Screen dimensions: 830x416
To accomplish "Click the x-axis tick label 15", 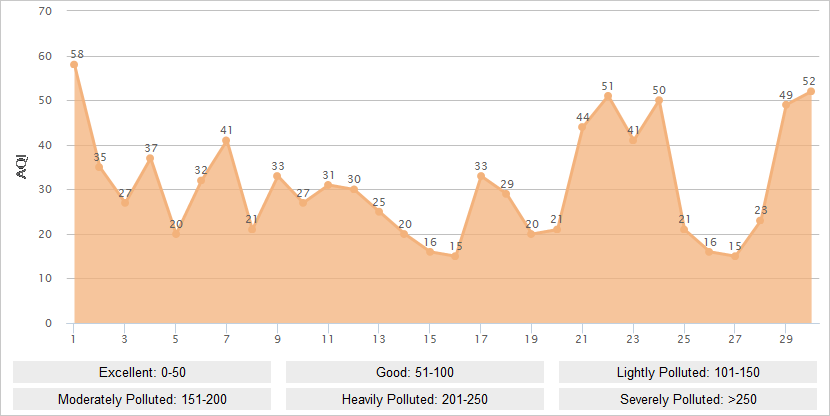I will [430, 338].
